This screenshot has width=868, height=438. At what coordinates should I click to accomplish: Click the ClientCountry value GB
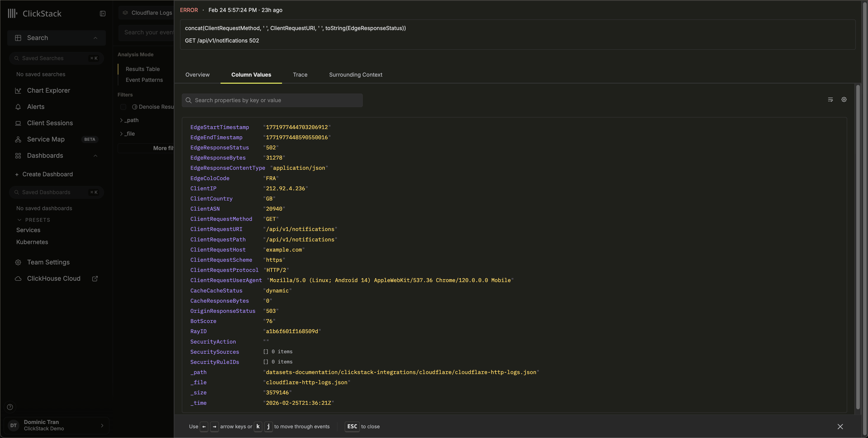[x=269, y=199]
